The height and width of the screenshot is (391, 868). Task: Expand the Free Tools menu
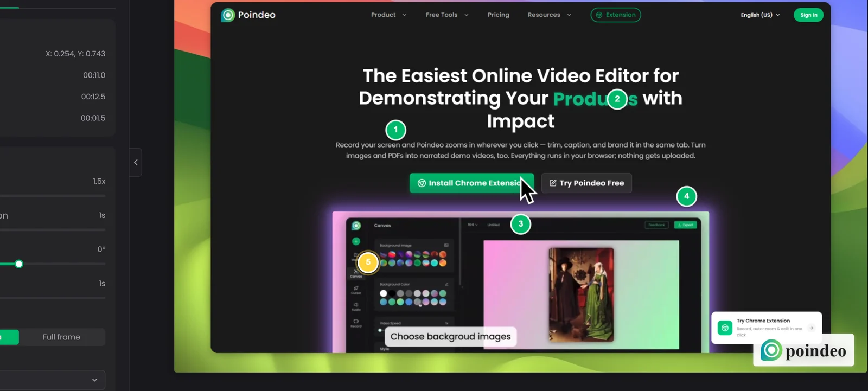(447, 15)
